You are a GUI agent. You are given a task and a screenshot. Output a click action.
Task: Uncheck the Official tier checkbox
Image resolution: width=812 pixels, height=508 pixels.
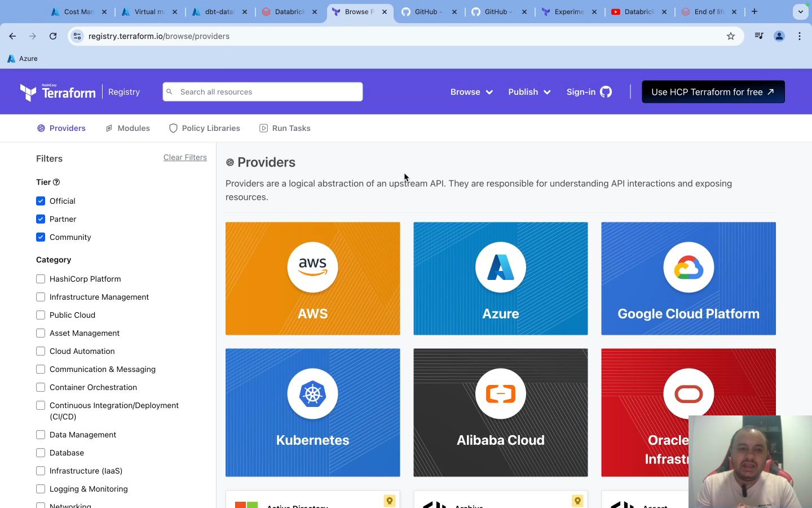tap(41, 201)
